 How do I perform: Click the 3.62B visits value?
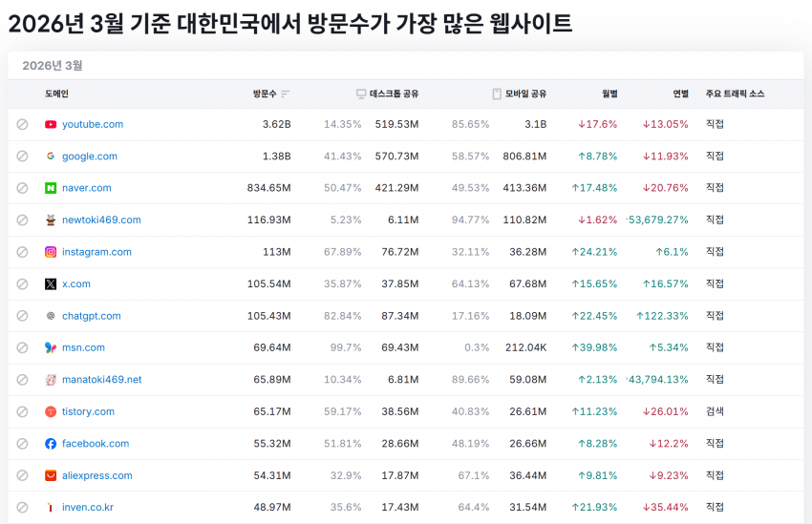coord(276,124)
